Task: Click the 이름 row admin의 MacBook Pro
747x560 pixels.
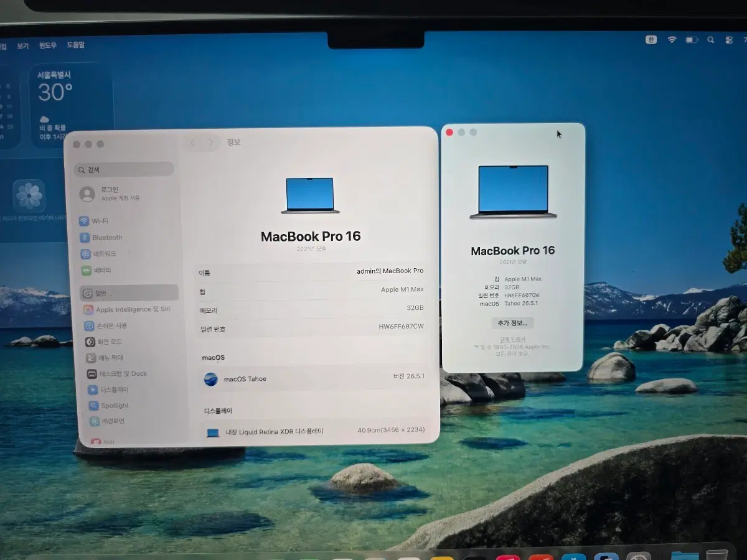Action: pyautogui.click(x=312, y=272)
